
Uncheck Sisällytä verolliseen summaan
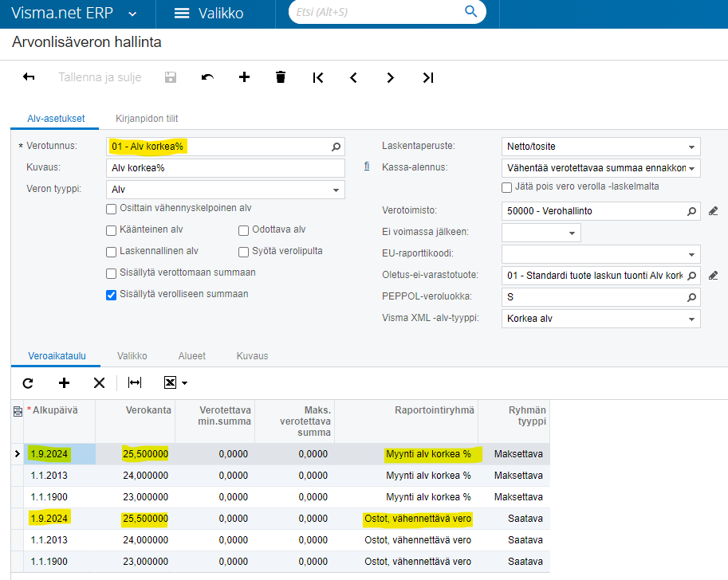(x=111, y=295)
